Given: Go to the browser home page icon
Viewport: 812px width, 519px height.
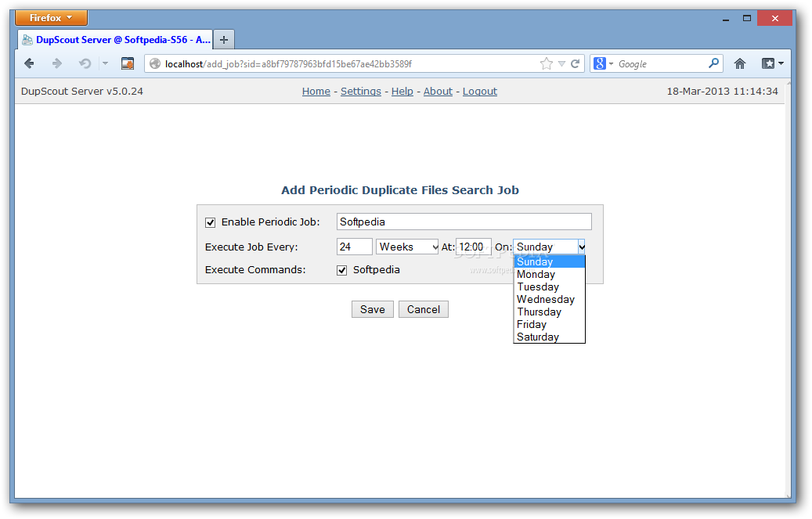Looking at the screenshot, I should pos(739,63).
